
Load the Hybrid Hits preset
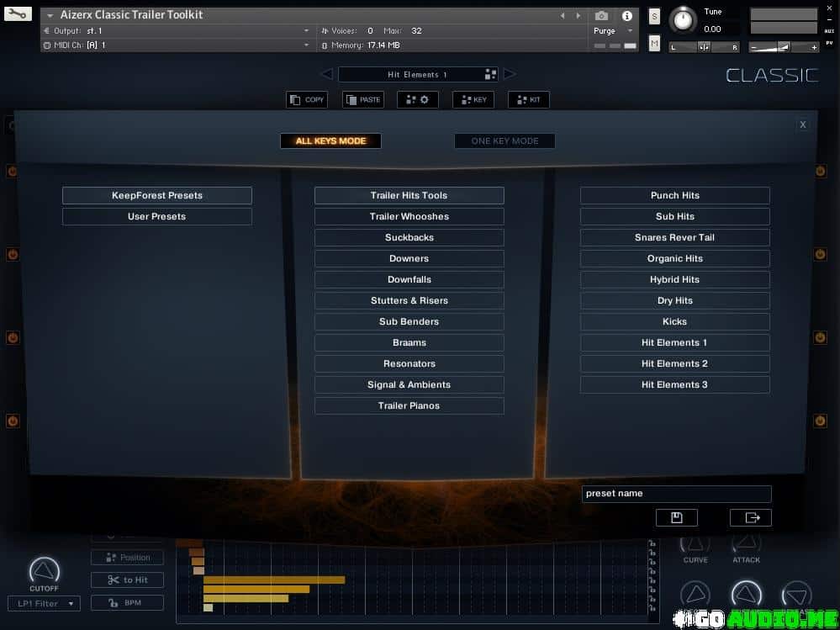coord(675,279)
